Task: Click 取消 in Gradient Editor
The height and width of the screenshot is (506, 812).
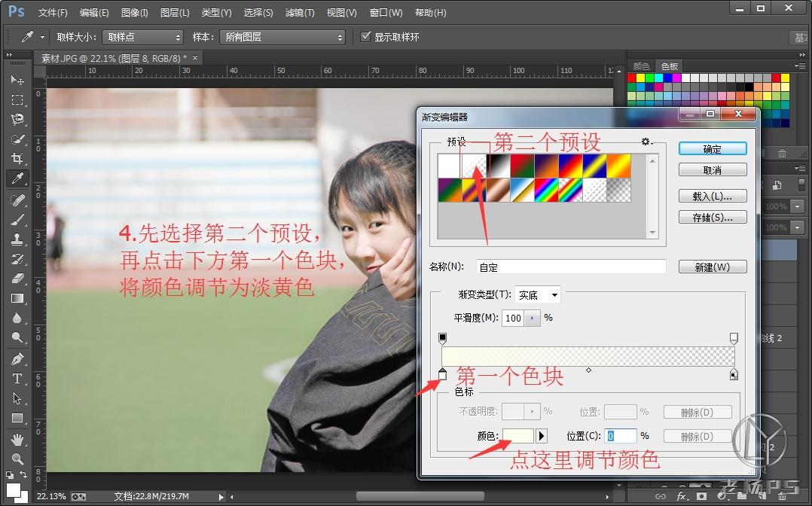Action: 713,170
